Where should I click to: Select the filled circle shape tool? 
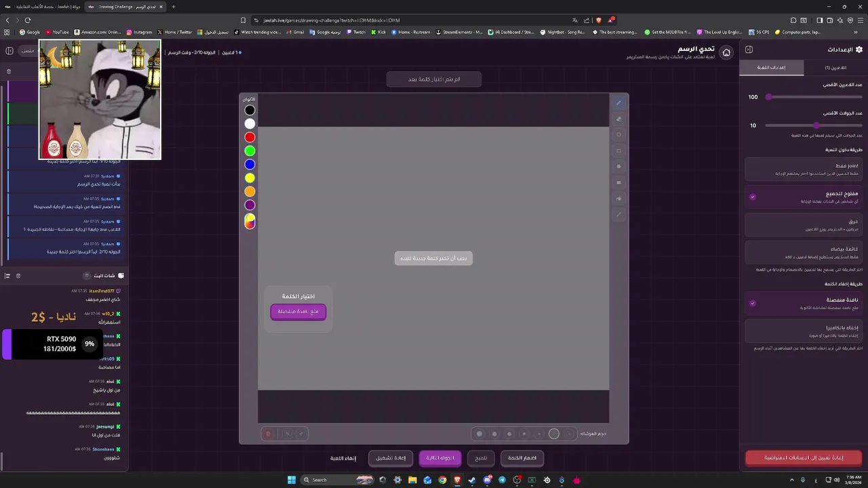point(618,167)
